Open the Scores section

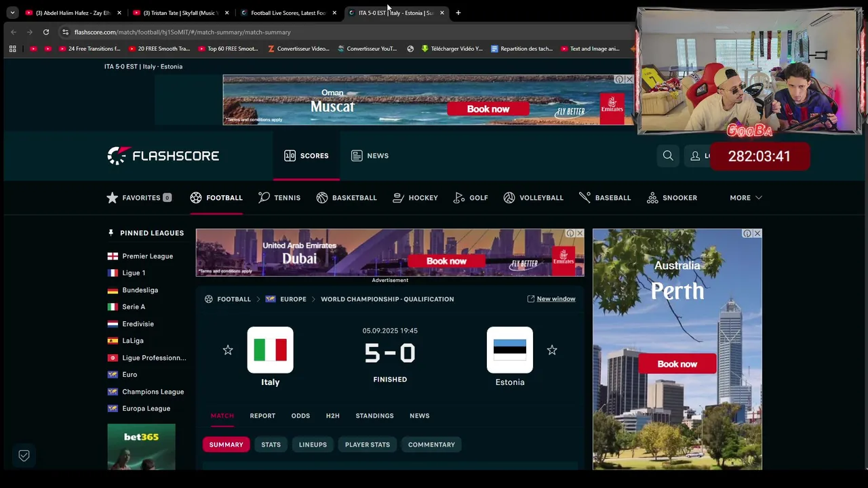pos(307,156)
